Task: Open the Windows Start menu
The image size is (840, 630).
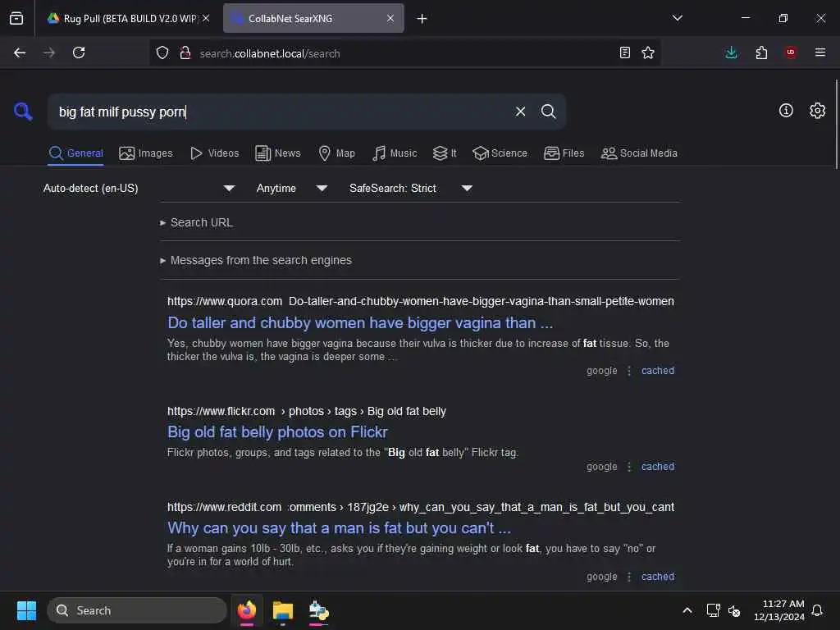Action: click(x=26, y=610)
